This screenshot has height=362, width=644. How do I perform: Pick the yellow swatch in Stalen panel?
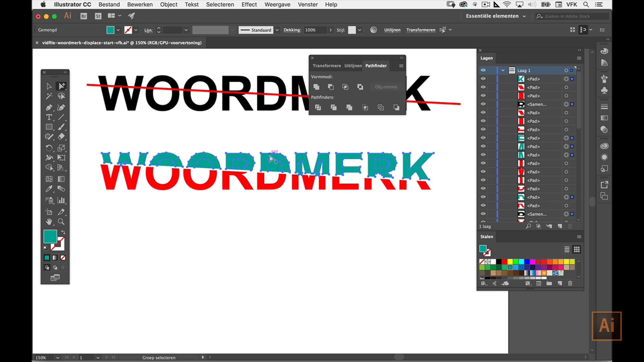coord(510,261)
